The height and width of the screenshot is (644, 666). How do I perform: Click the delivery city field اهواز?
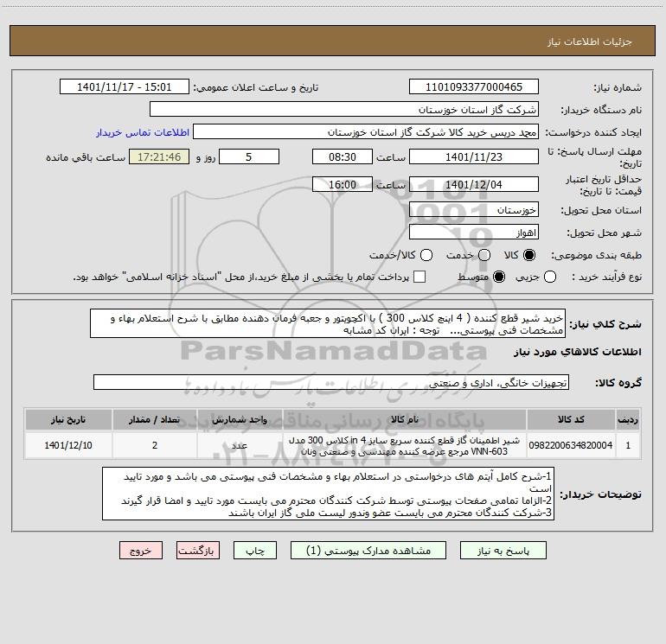click(474, 233)
